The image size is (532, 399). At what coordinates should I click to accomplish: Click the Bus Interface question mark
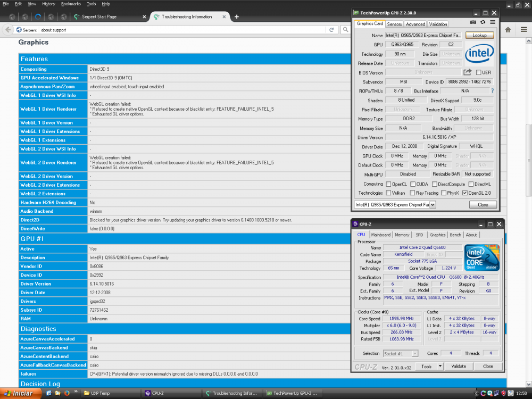click(x=492, y=91)
